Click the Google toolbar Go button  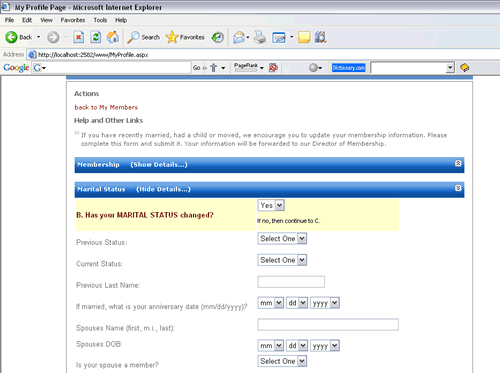click(197, 68)
